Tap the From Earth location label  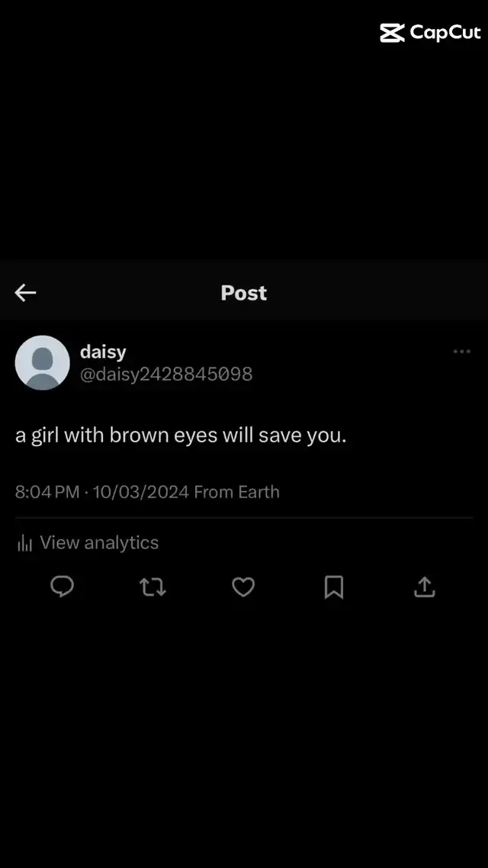[237, 491]
